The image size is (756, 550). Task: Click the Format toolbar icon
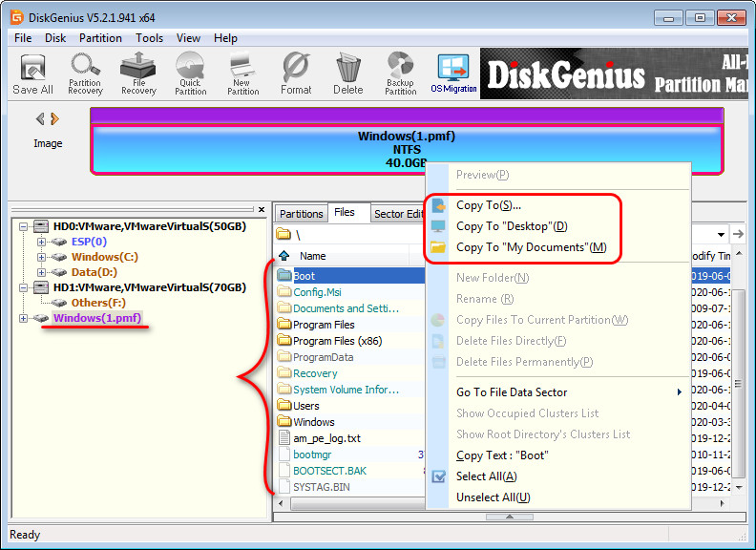296,74
